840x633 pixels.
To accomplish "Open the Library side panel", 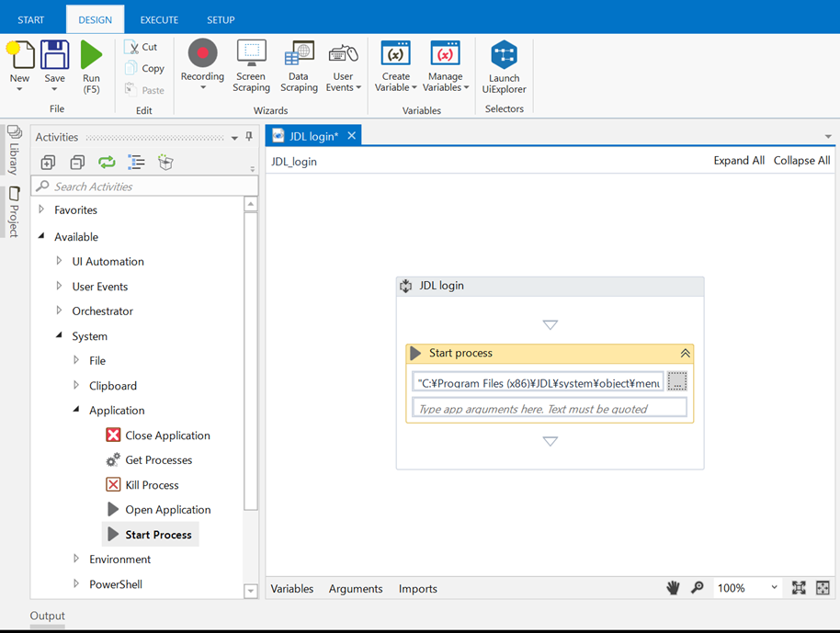I will (x=14, y=151).
